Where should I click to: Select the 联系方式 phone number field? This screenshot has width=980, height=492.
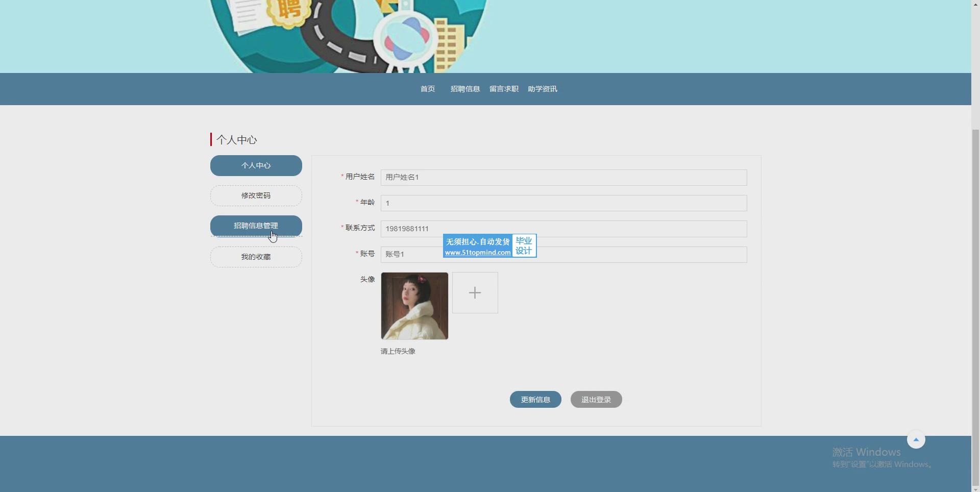click(x=563, y=229)
